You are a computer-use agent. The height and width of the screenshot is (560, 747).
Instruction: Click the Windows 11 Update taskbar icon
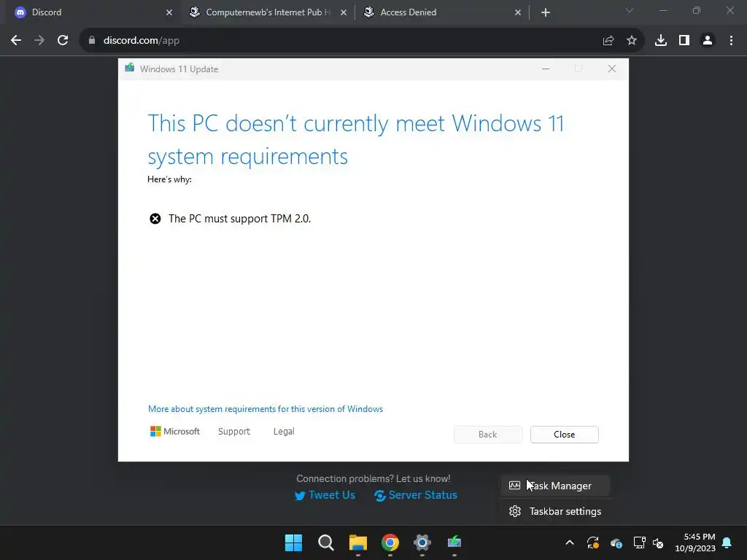[454, 542]
